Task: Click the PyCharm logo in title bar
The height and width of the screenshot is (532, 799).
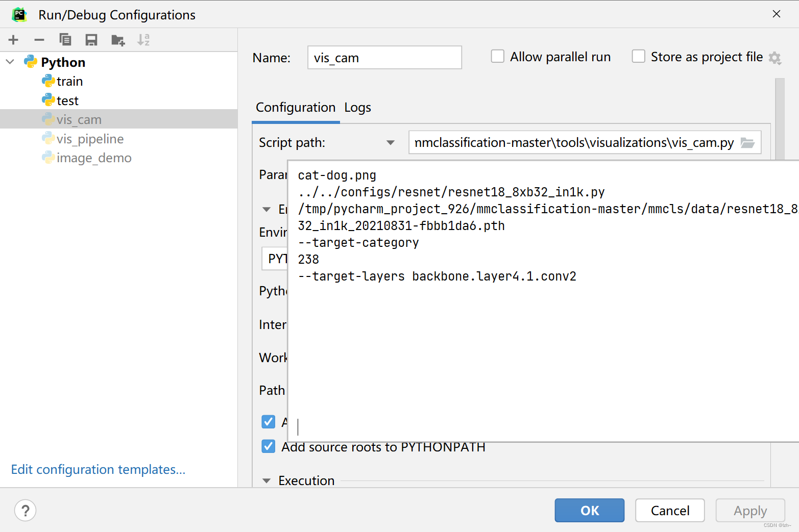Action: tap(19, 14)
